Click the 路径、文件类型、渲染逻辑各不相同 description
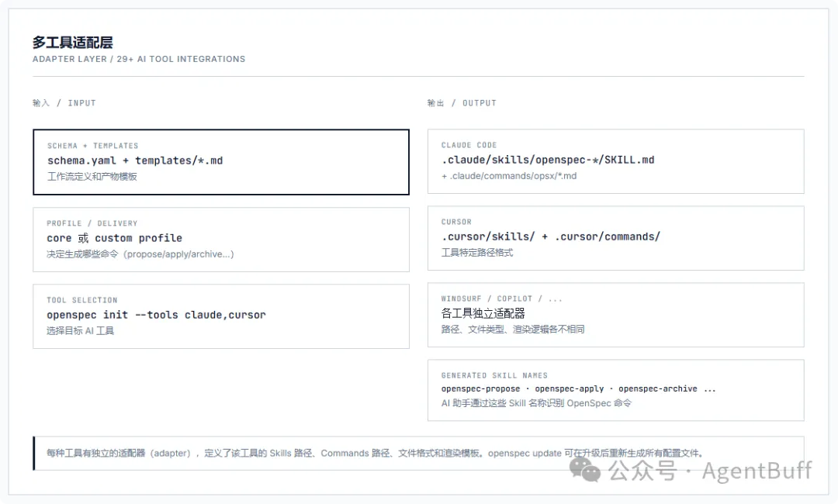 click(513, 330)
